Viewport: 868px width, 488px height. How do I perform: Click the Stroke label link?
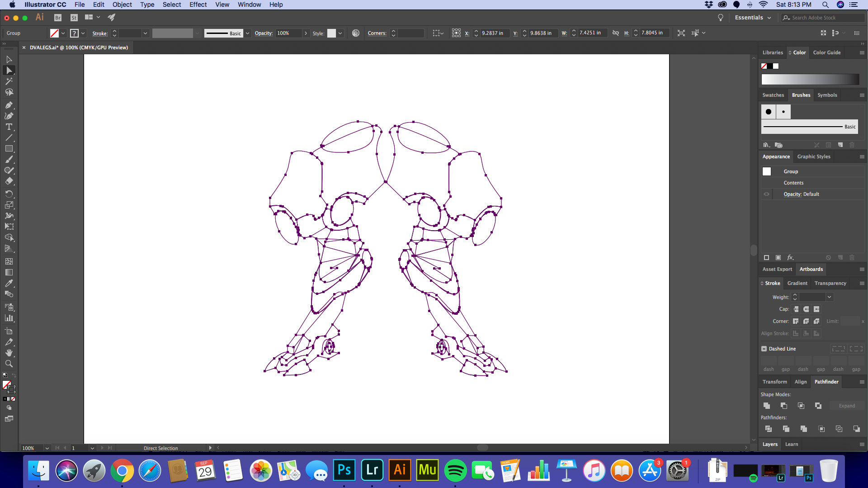(100, 33)
